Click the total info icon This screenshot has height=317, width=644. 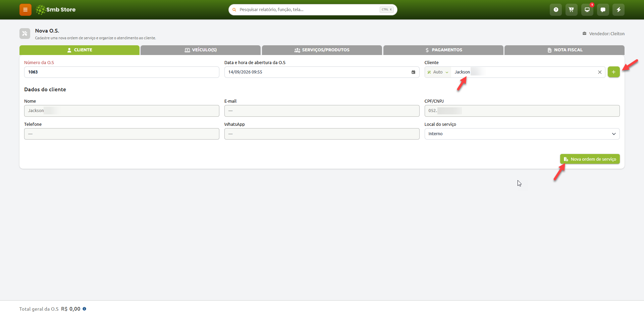[85, 309]
